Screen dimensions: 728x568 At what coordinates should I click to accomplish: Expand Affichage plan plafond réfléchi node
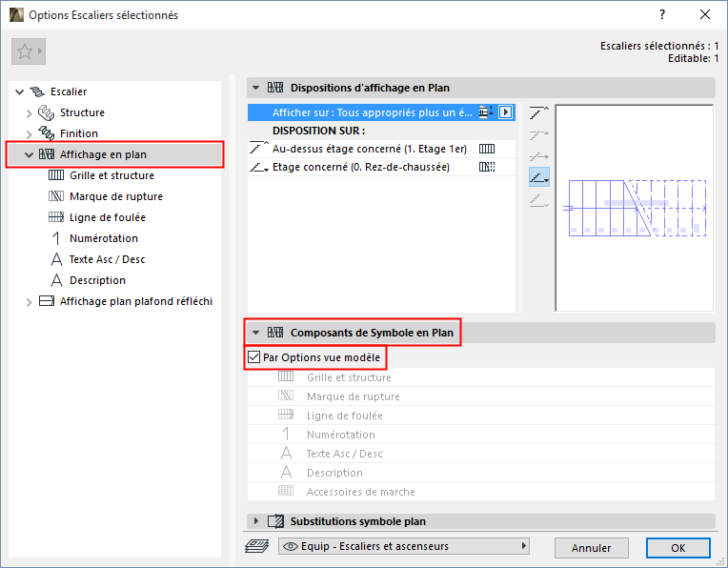tap(29, 302)
